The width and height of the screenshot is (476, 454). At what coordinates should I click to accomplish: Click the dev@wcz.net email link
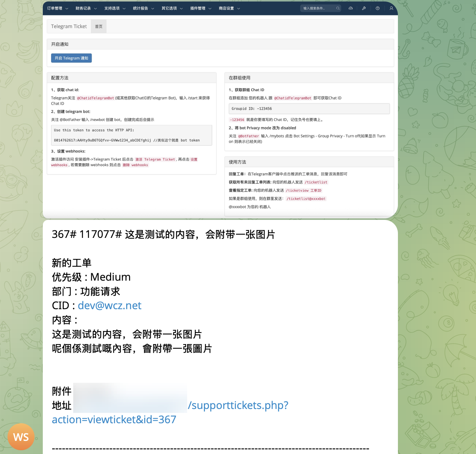tap(110, 306)
